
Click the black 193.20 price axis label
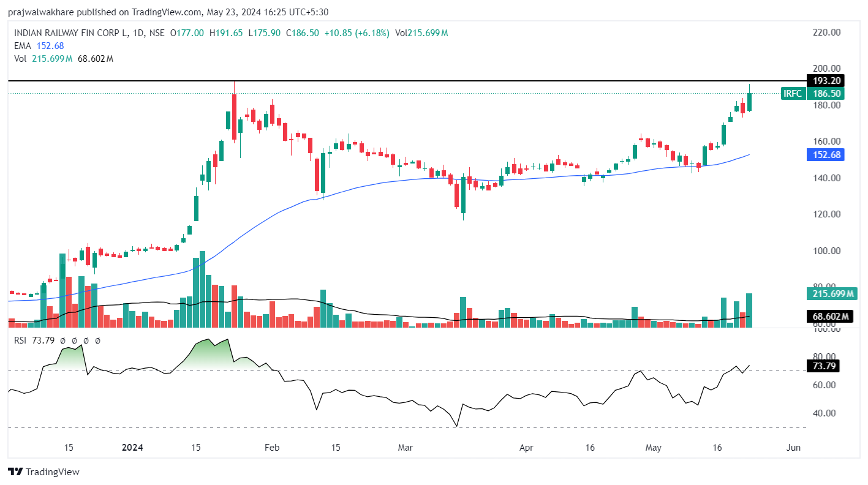826,81
